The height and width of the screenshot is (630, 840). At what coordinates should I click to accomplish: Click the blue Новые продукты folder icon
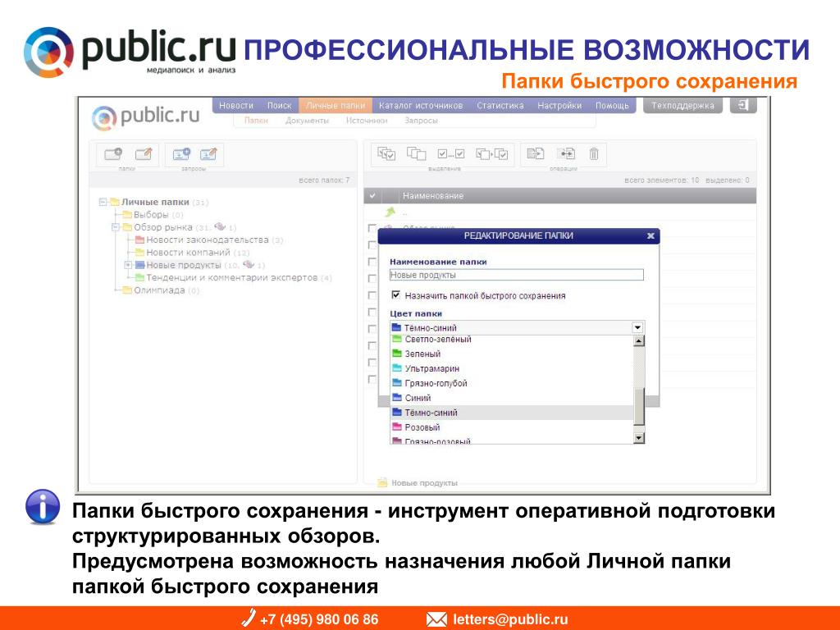point(139,265)
